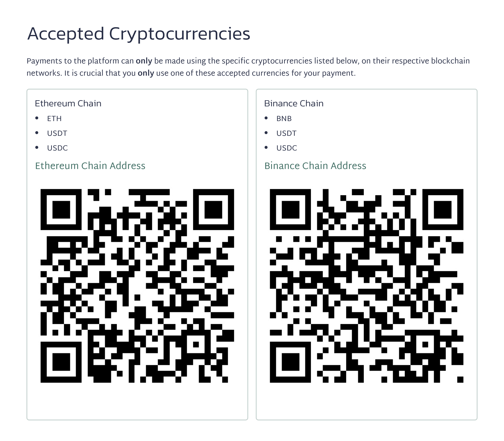Image resolution: width=504 pixels, height=441 pixels.
Task: Open the Ethereum Chain Address link
Action: (x=90, y=166)
